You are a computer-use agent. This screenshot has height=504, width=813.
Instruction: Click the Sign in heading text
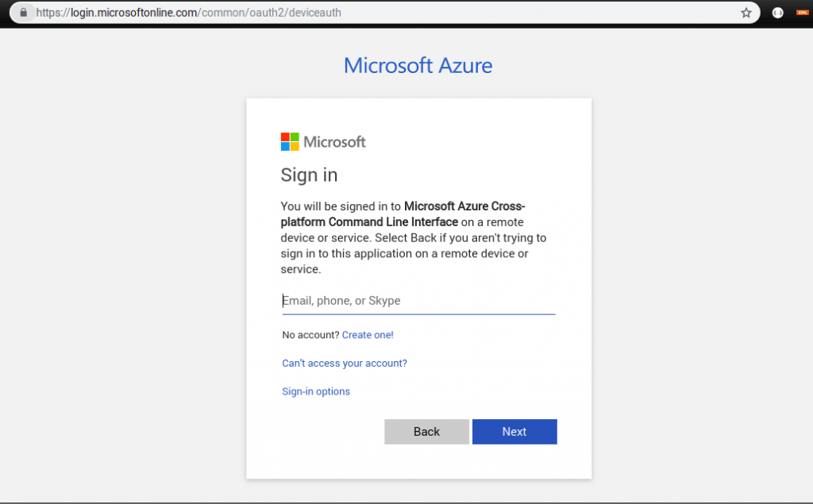(309, 175)
